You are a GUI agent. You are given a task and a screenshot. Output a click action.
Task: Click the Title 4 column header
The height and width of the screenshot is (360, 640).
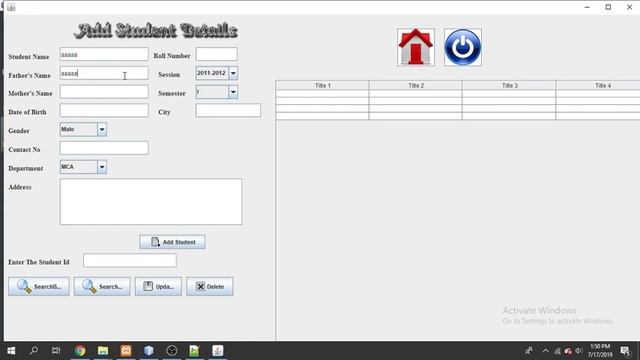[598, 85]
